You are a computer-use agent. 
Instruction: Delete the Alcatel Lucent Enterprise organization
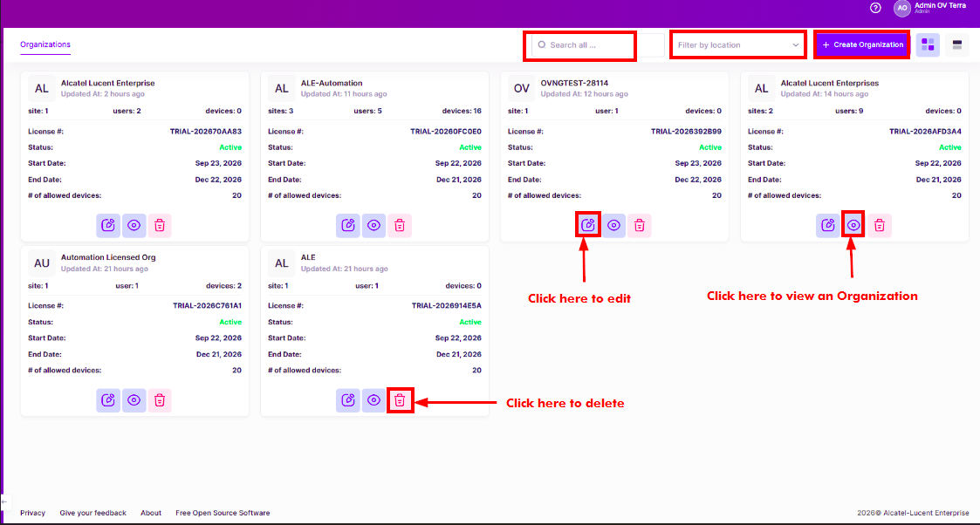[x=160, y=225]
